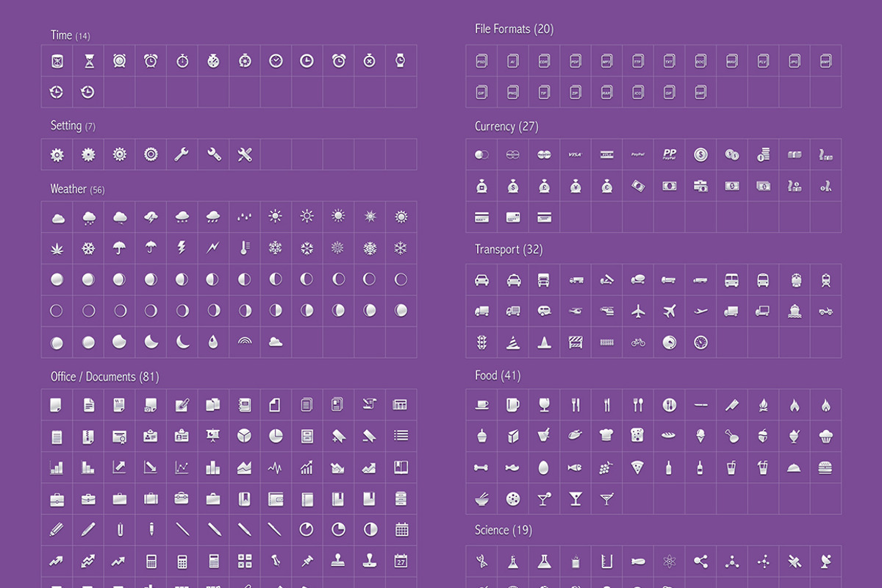Select the hamburger icon
Image resolution: width=882 pixels, height=588 pixels.
click(825, 467)
